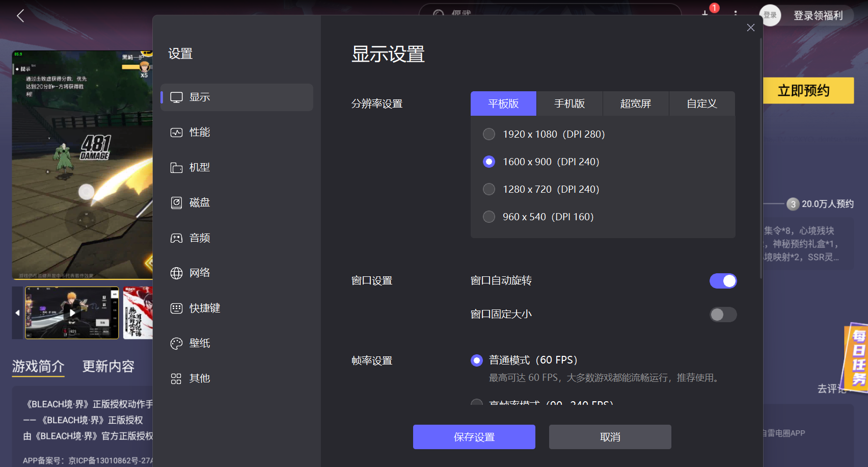Go back using the top-left arrow
Viewport: 868px width, 467px height.
coord(20,16)
